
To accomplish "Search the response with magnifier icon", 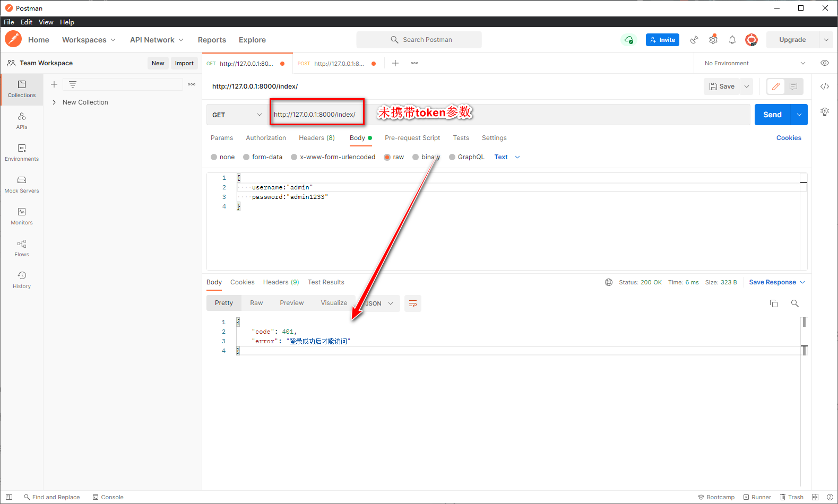I will [795, 303].
